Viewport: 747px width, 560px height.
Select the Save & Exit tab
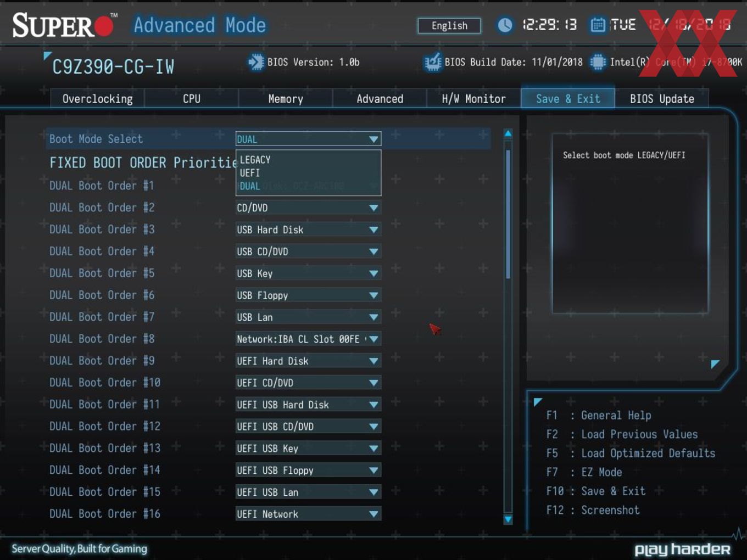click(568, 99)
